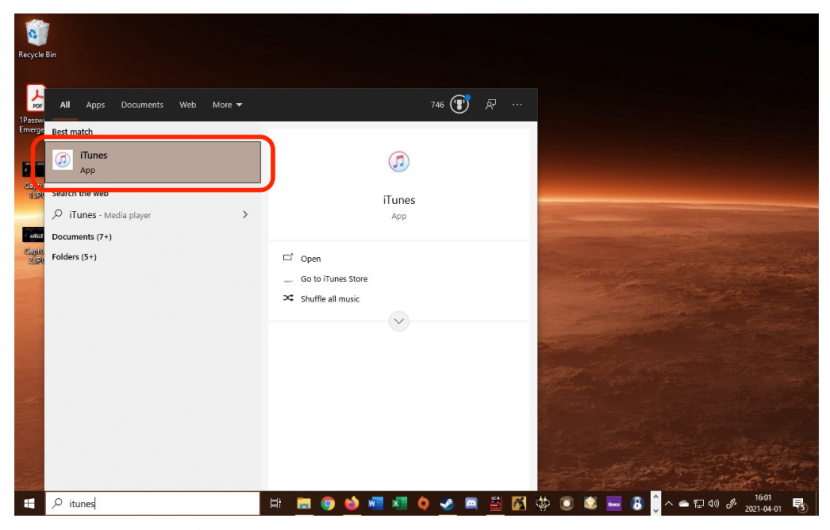Expand the iTunes Media player web result arrow
Viewport: 830px width, 530px height.
(245, 215)
